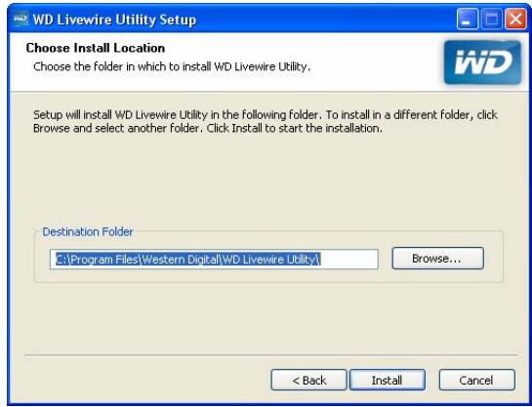This screenshot has height=407, width=532.
Task: Open the Browse... folder picker
Action: click(437, 259)
